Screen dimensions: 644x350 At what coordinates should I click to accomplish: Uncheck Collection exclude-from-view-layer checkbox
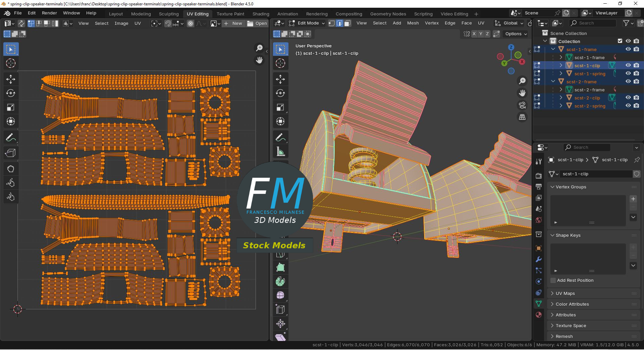pos(620,41)
